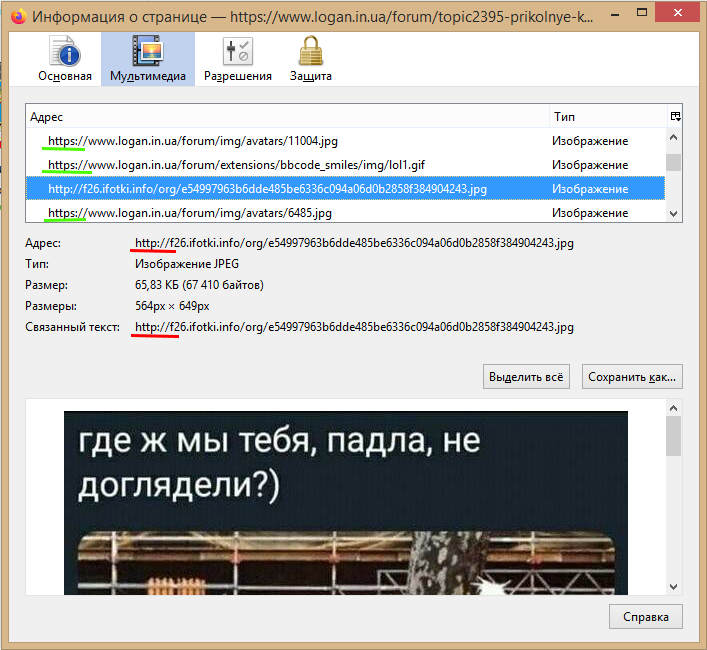Maximize the page info window
Image resolution: width=707 pixels, height=650 pixels.
pos(642,13)
